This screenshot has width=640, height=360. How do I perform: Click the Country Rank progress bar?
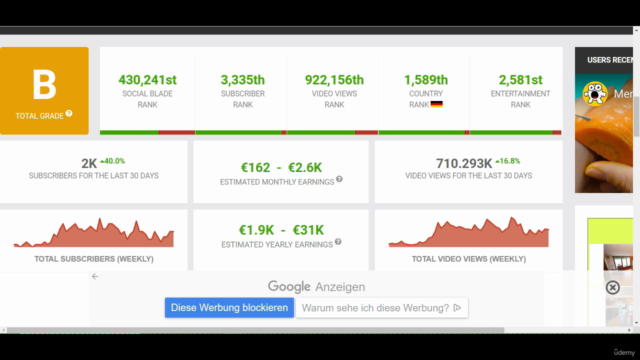pyautogui.click(x=424, y=133)
